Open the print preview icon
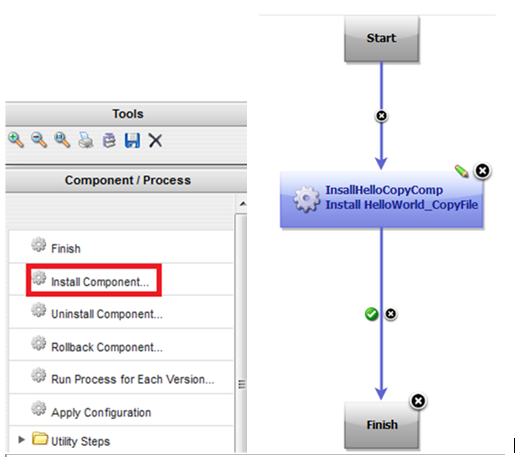This screenshot has width=524, height=457. click(x=109, y=140)
